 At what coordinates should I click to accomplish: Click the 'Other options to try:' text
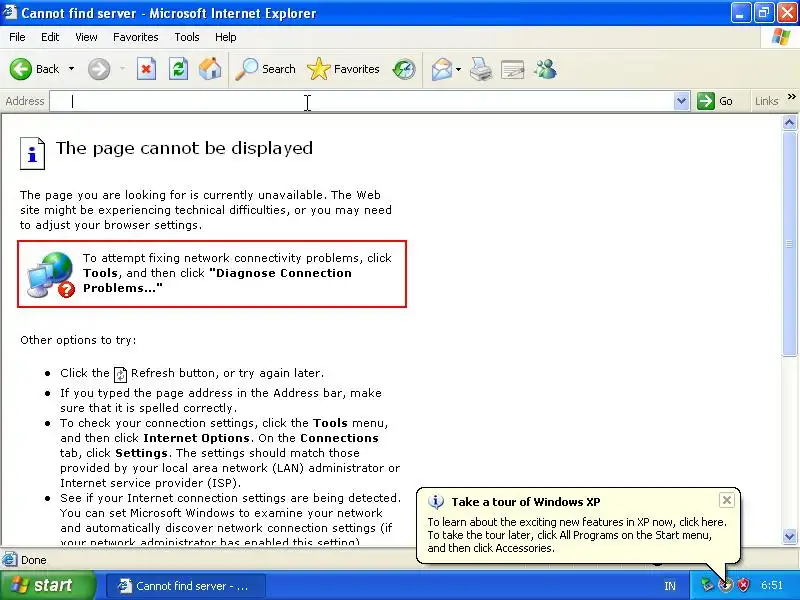(x=78, y=340)
